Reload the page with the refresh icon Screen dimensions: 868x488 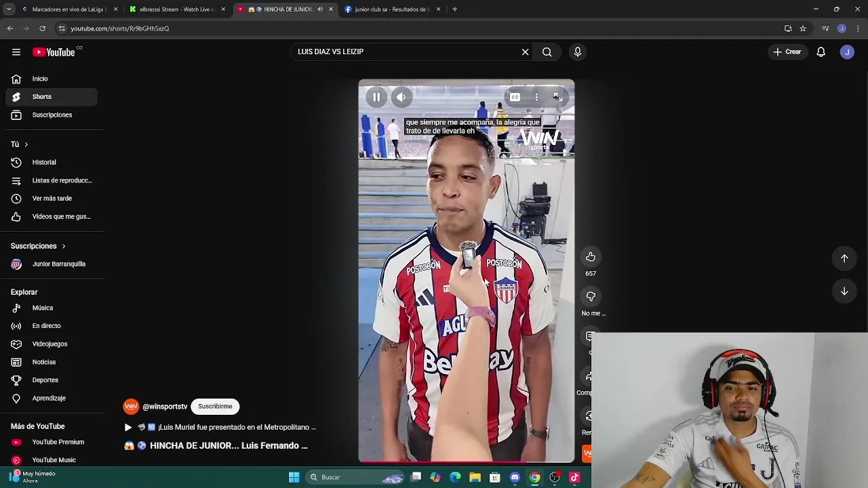pos(42,28)
